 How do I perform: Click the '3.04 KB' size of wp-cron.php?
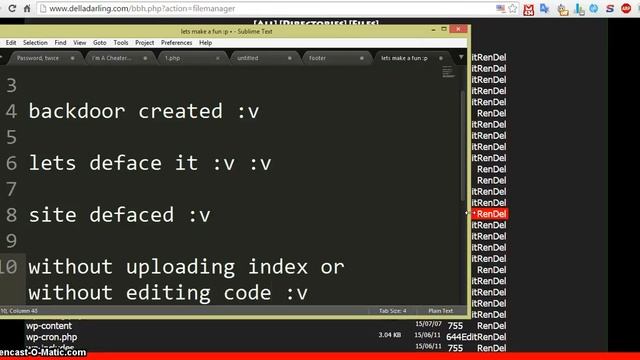tap(389, 335)
